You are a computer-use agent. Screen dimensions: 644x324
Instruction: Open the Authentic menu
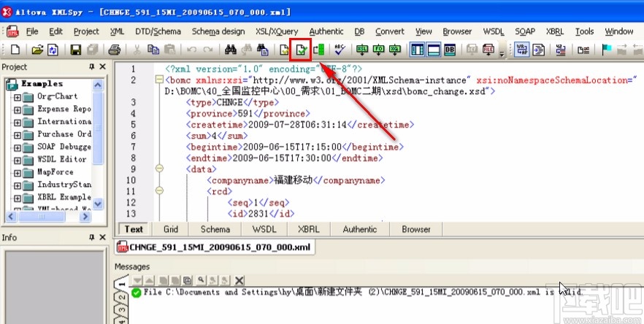326,31
